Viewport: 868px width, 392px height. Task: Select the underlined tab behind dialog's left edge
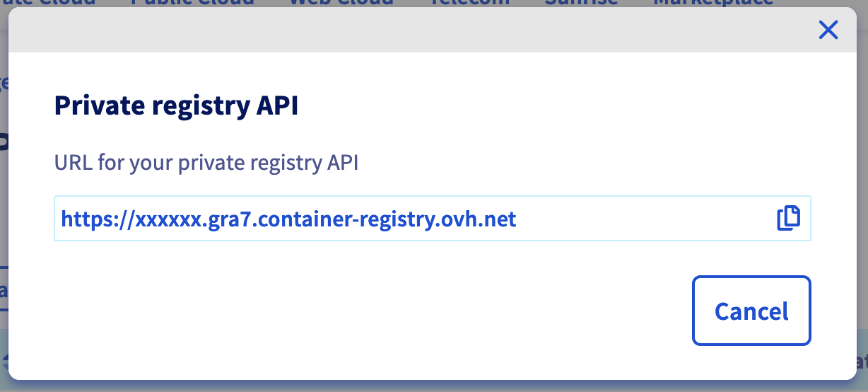click(4, 290)
